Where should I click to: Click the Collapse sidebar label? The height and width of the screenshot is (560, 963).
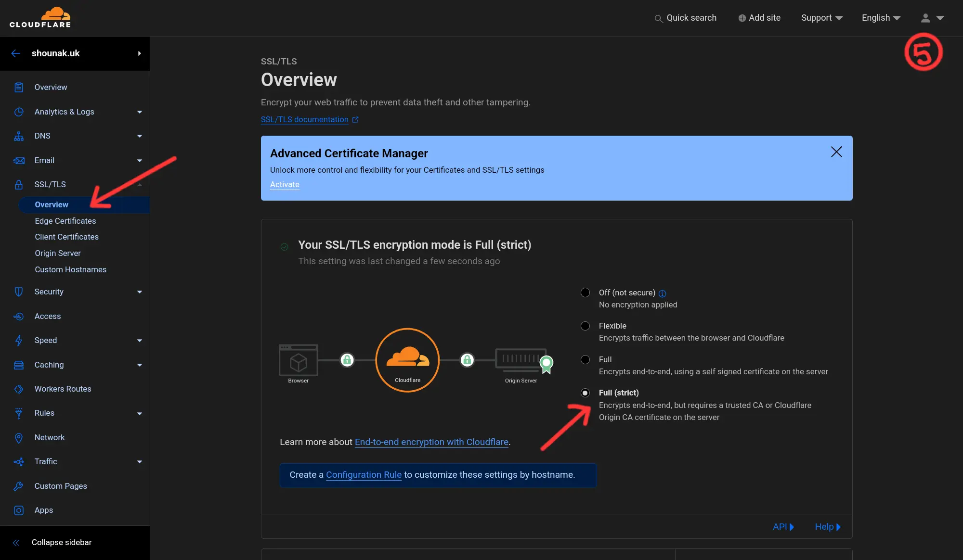point(62,542)
